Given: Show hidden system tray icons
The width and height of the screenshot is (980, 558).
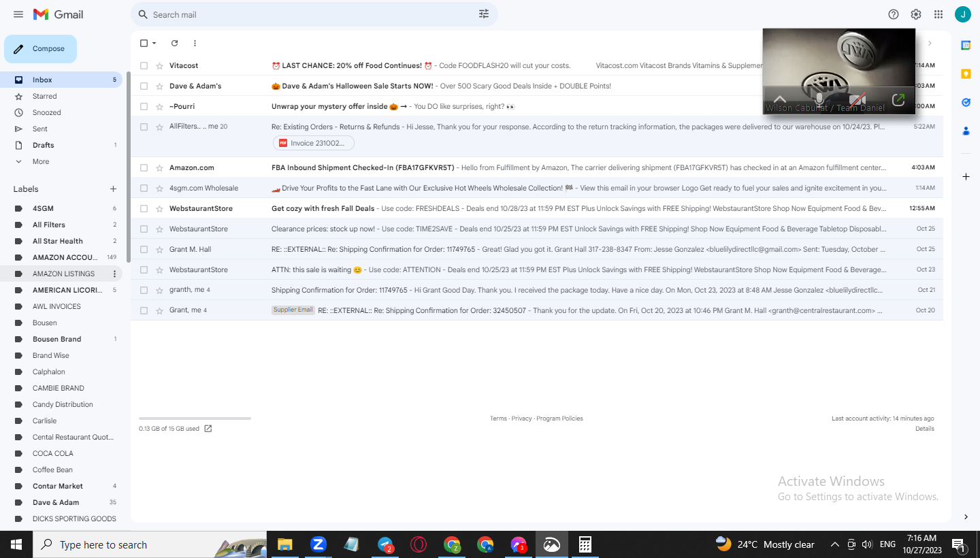Looking at the screenshot, I should coord(835,544).
